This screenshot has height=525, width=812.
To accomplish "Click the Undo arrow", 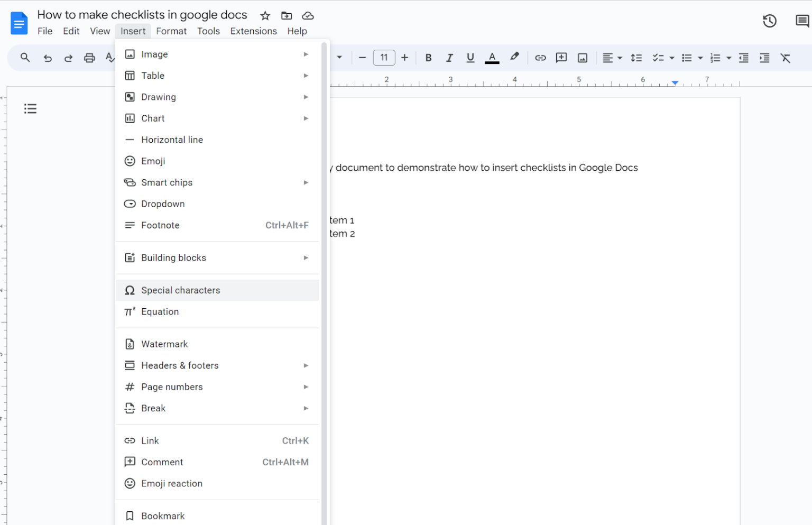I will click(47, 58).
